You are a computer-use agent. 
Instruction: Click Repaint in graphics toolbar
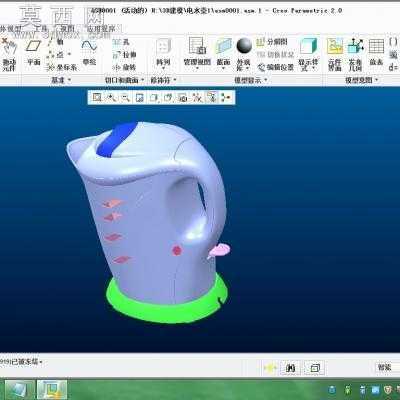pyautogui.click(x=140, y=97)
